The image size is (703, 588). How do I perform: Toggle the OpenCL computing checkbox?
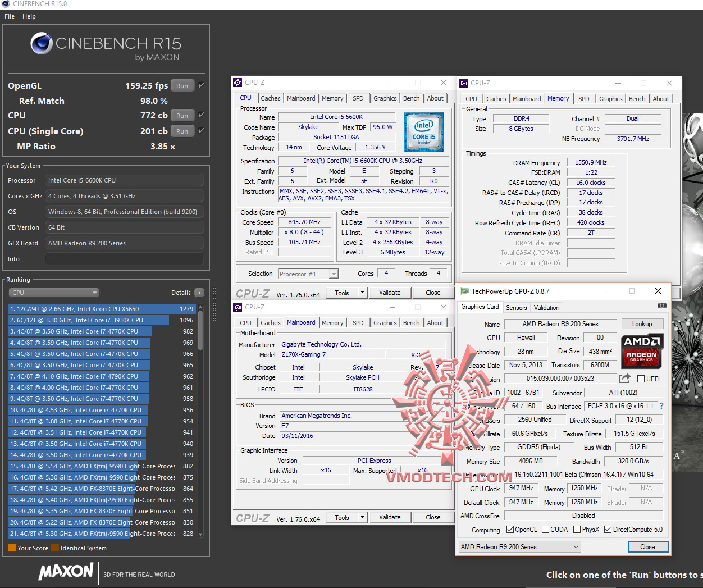tap(510, 530)
